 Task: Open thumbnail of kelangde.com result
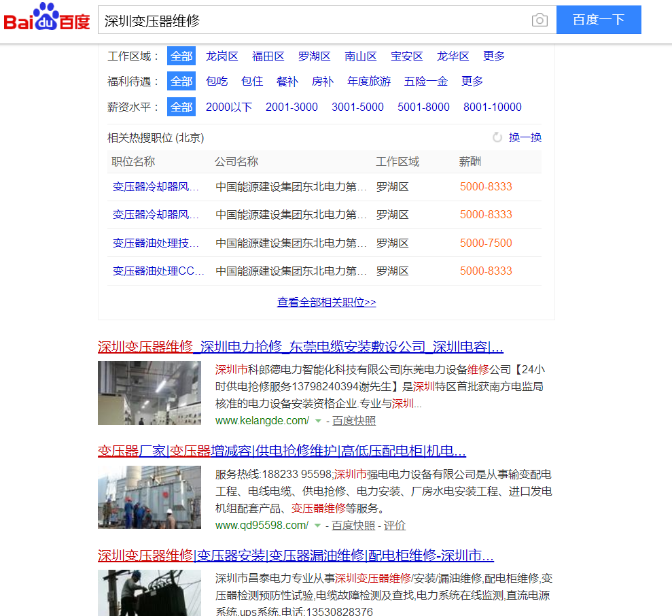coord(149,393)
